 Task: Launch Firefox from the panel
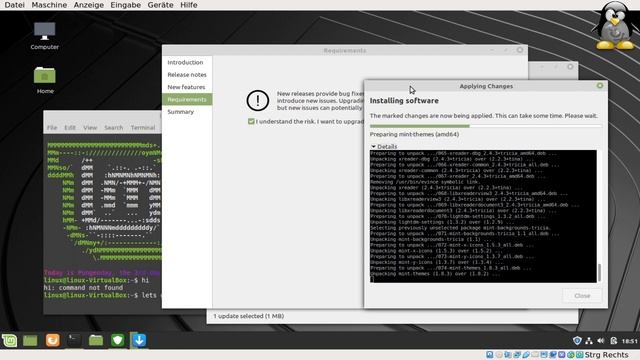tap(52, 340)
